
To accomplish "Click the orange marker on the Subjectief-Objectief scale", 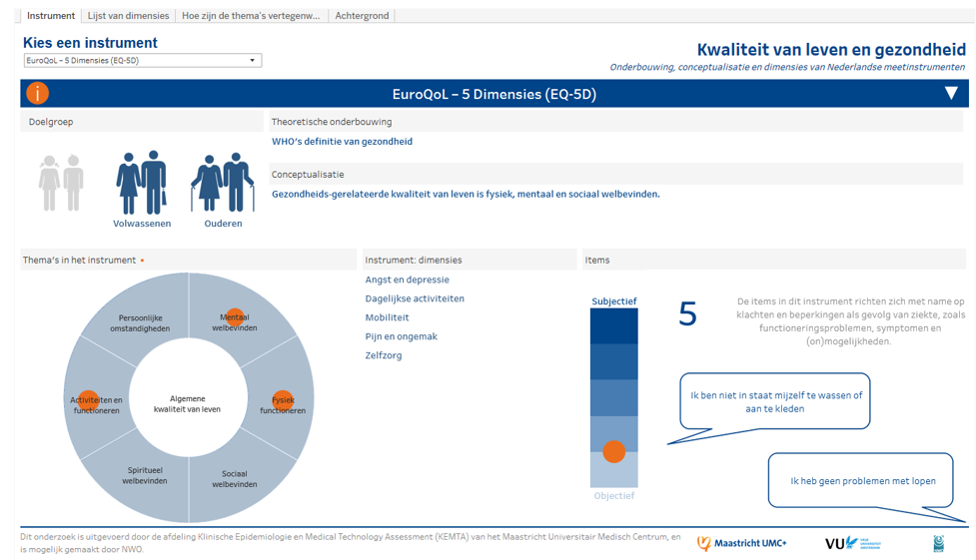I will (x=613, y=452).
